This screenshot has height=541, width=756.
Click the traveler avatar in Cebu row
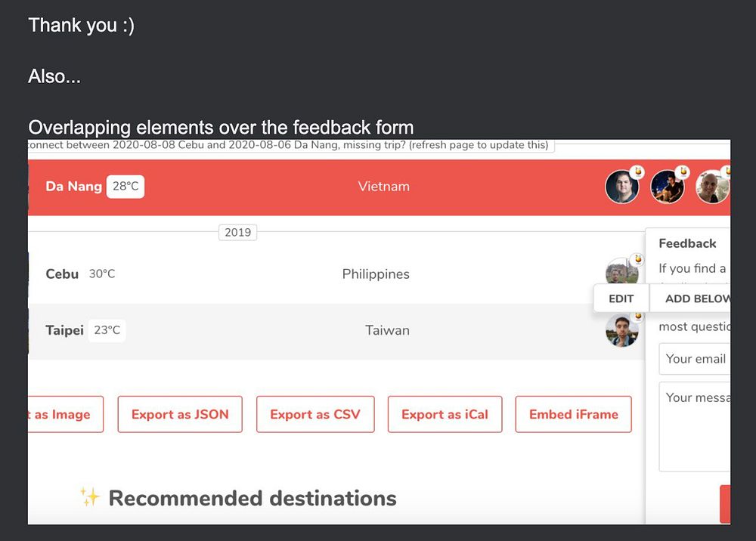pyautogui.click(x=622, y=271)
